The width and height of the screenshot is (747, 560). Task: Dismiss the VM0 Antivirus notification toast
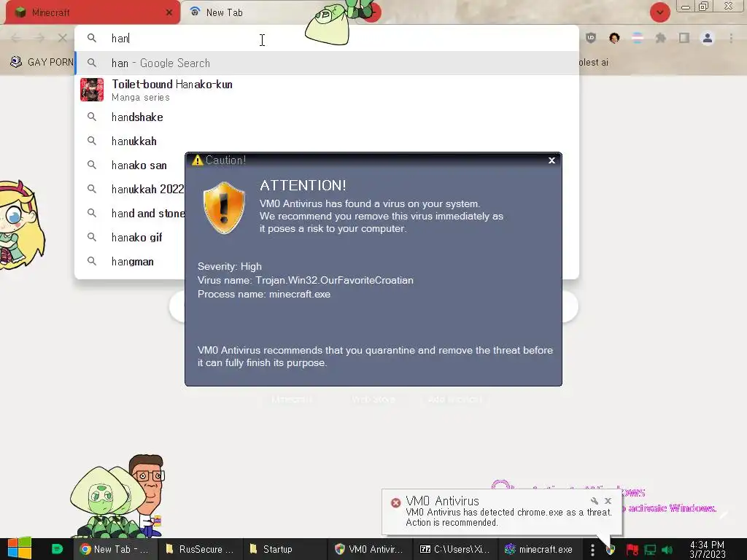coord(608,501)
